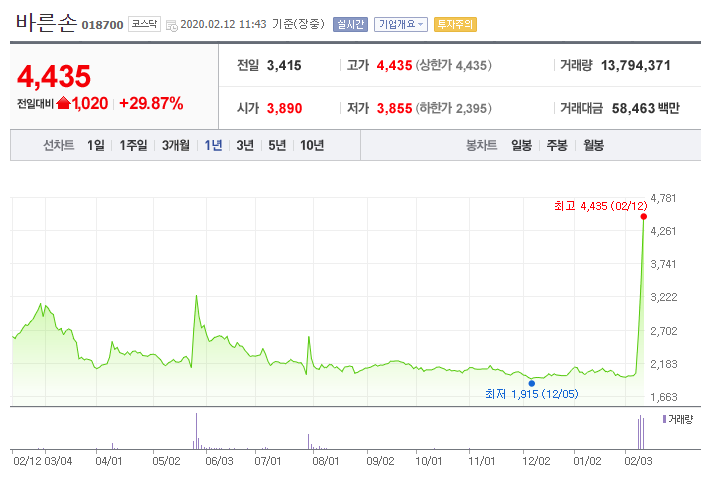Click the 투자주의 warning badge
This screenshot has width=701, height=479.
(x=455, y=24)
